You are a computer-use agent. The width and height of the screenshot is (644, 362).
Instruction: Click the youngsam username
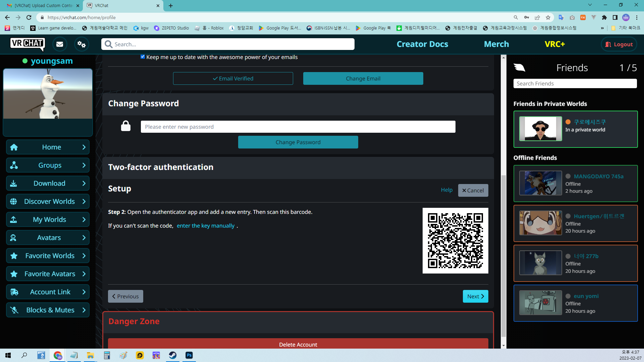coord(52,61)
